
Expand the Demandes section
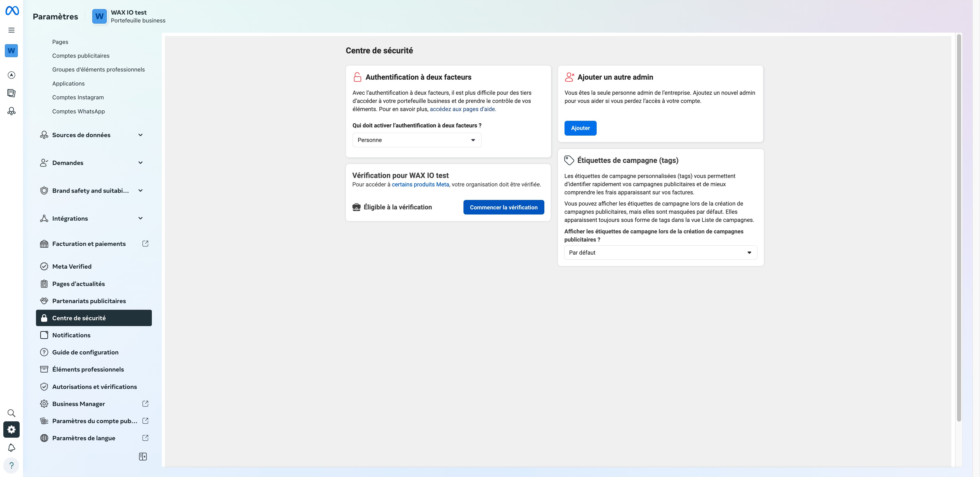click(140, 163)
